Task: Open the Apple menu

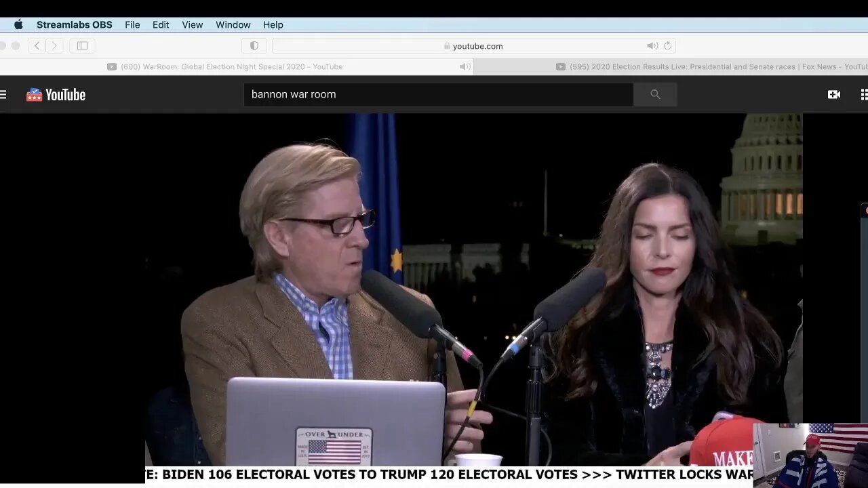Action: click(18, 24)
